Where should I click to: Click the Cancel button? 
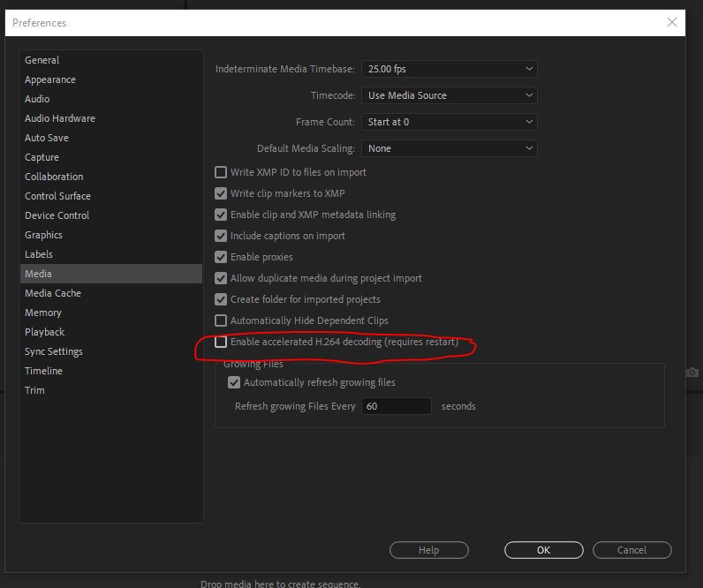click(632, 550)
